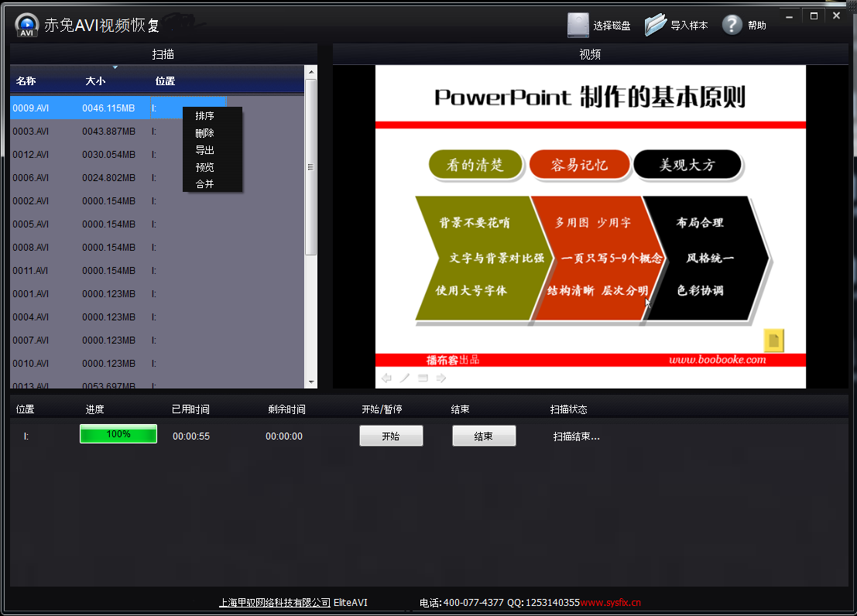Close the application window
The width and height of the screenshot is (857, 616).
(x=836, y=15)
